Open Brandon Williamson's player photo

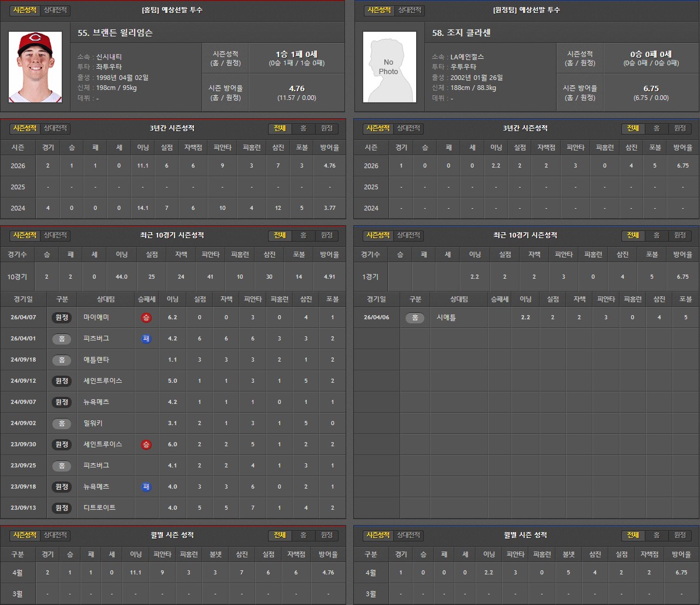(35, 67)
